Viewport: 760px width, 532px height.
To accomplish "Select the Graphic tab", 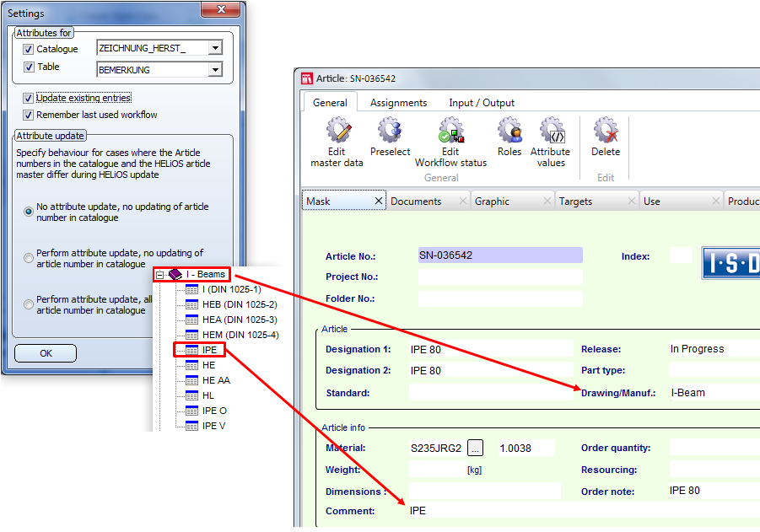I will (512, 201).
